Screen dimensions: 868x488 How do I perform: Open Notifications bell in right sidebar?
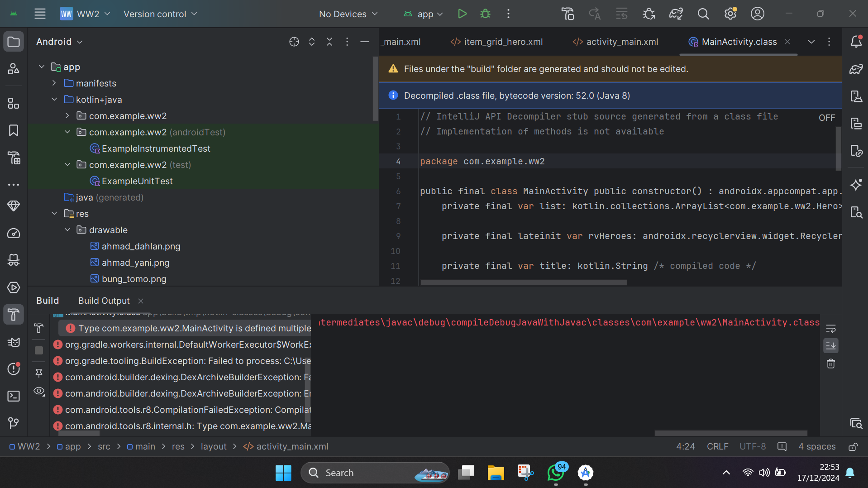point(856,42)
